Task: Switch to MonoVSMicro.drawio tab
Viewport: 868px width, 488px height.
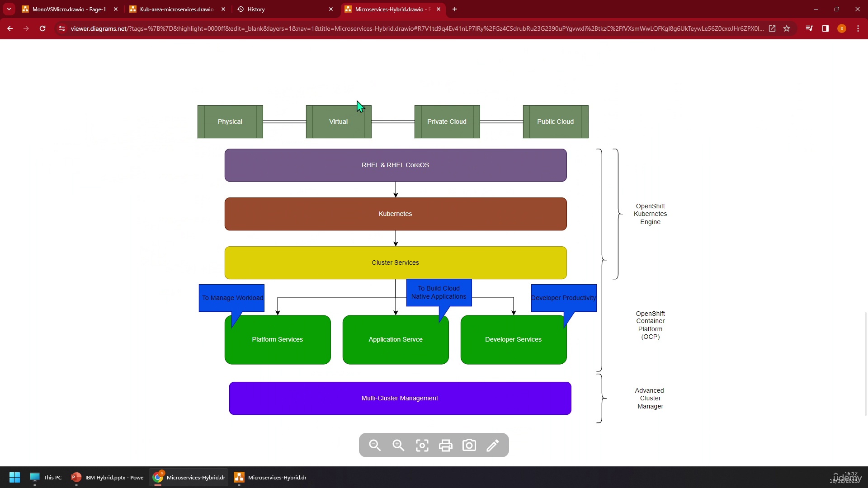Action: coord(69,9)
